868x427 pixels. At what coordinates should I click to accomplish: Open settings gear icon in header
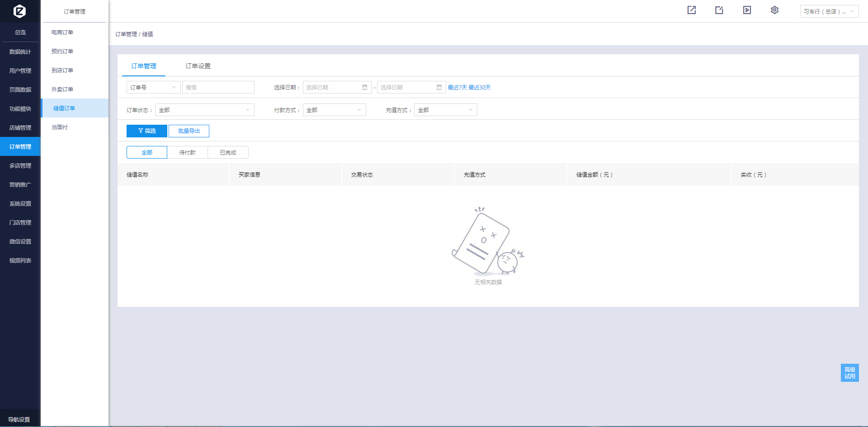tap(774, 10)
